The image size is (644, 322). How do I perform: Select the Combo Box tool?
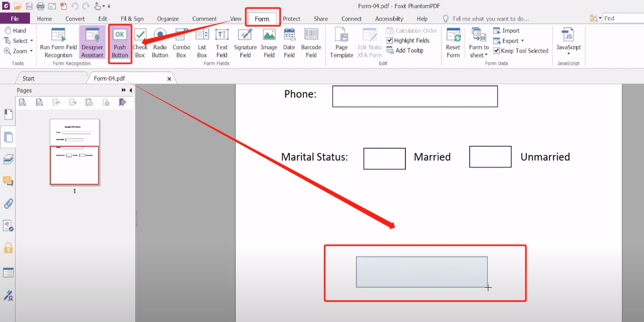click(x=181, y=43)
